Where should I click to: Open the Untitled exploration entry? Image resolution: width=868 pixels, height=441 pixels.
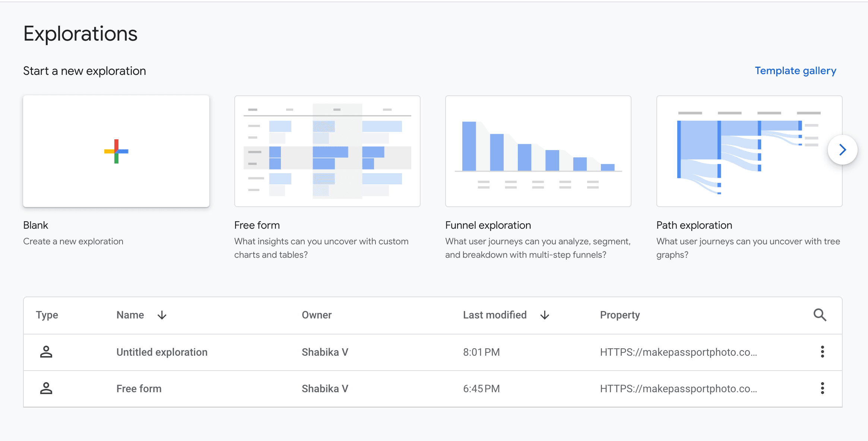162,352
